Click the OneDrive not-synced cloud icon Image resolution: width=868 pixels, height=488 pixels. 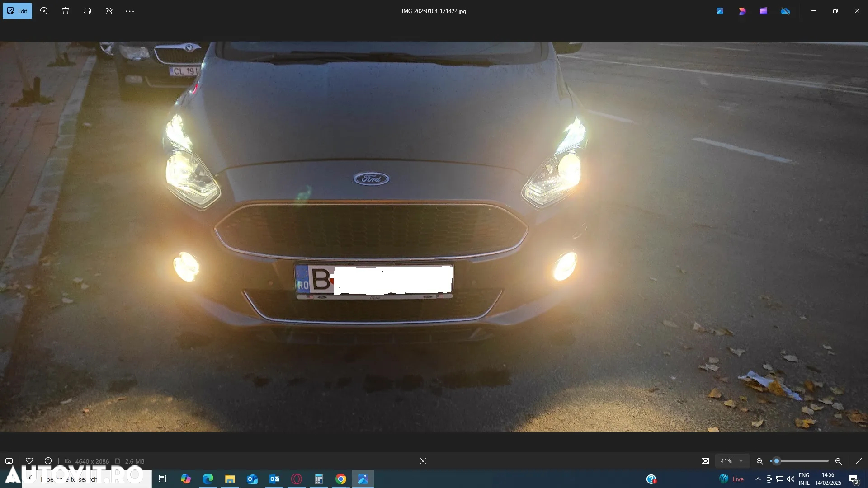[x=786, y=11]
